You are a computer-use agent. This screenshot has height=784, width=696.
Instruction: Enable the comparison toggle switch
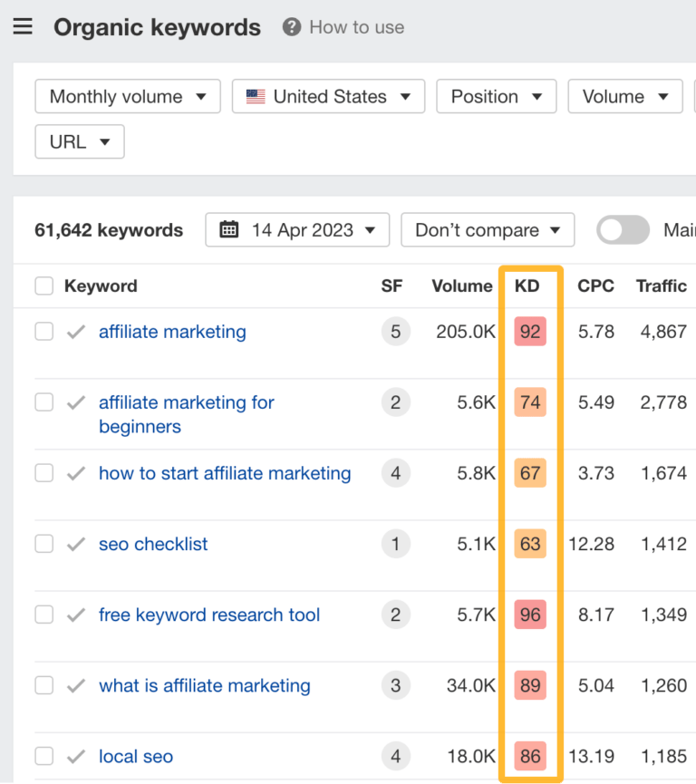click(623, 231)
